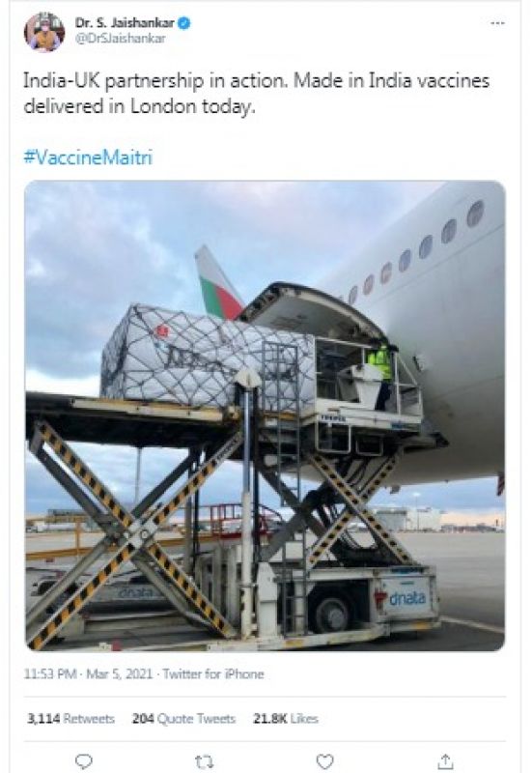532x773 pixels.
Task: Click the @DrSJaishankar handle
Action: click(x=120, y=39)
